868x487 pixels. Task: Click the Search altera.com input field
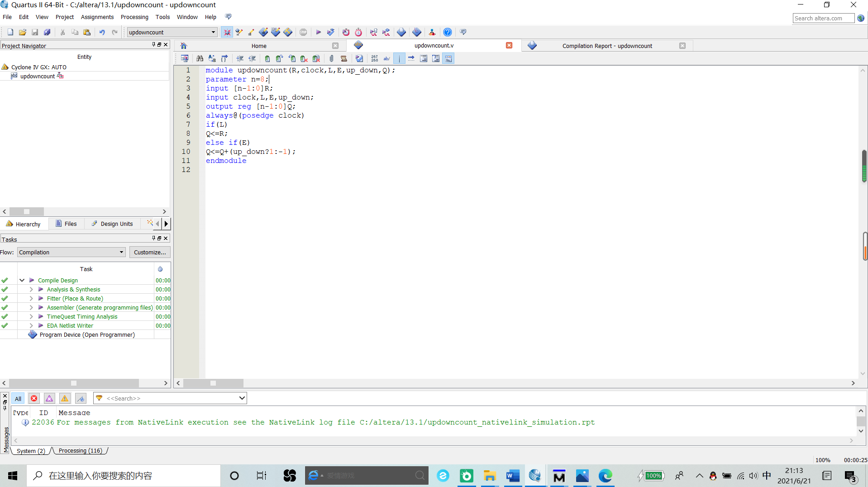(823, 18)
